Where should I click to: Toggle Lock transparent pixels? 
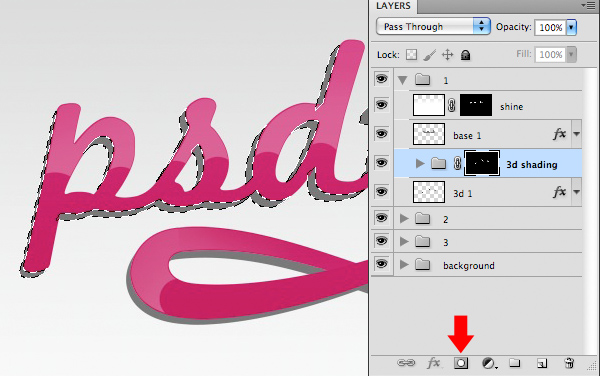point(411,55)
